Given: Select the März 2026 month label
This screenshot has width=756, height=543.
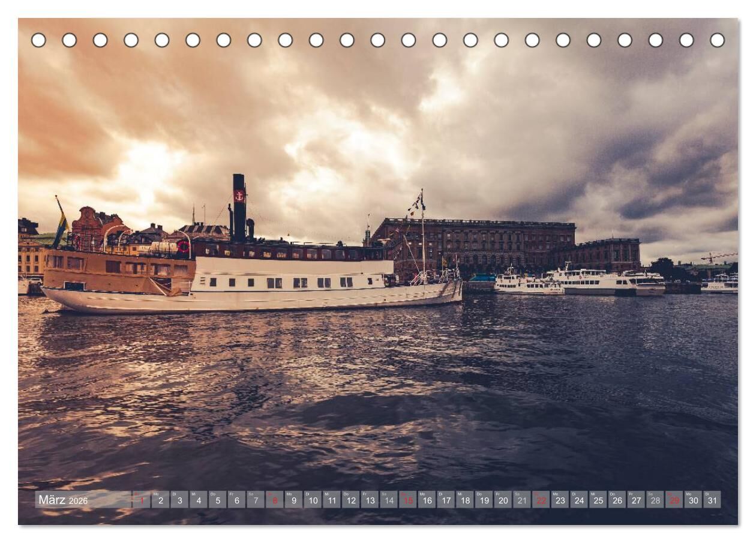Looking at the screenshot, I should 64,500.
